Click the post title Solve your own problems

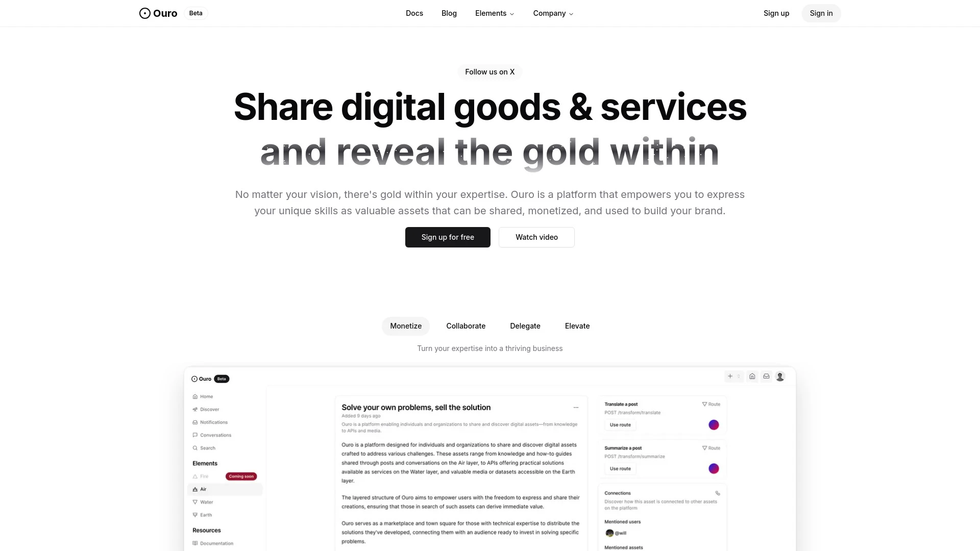[x=415, y=407]
